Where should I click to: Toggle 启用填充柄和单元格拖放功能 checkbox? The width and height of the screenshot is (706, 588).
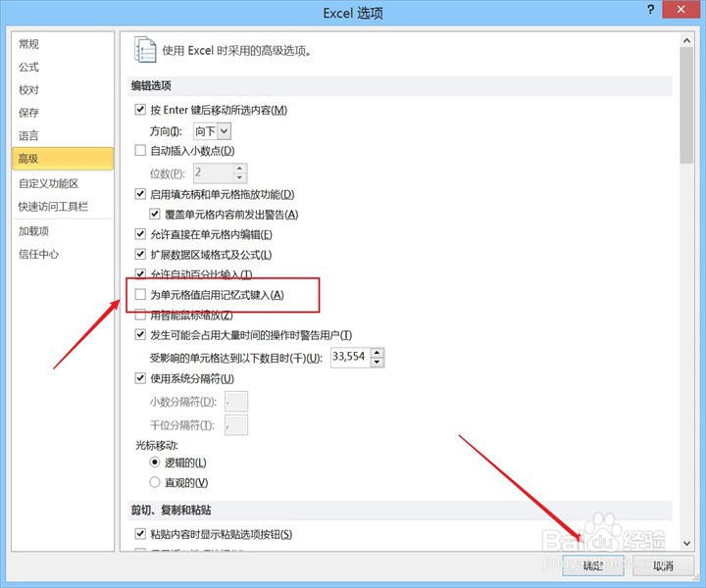click(140, 194)
